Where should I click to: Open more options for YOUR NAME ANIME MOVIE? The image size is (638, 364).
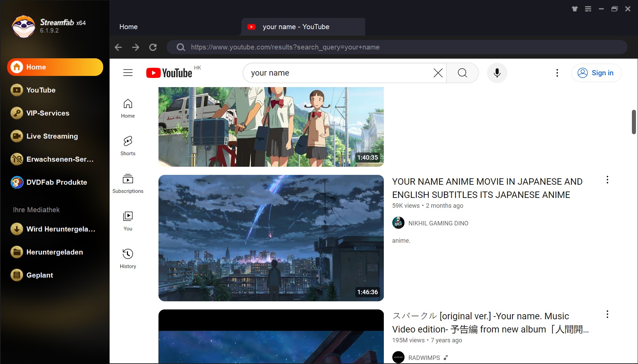click(x=607, y=180)
